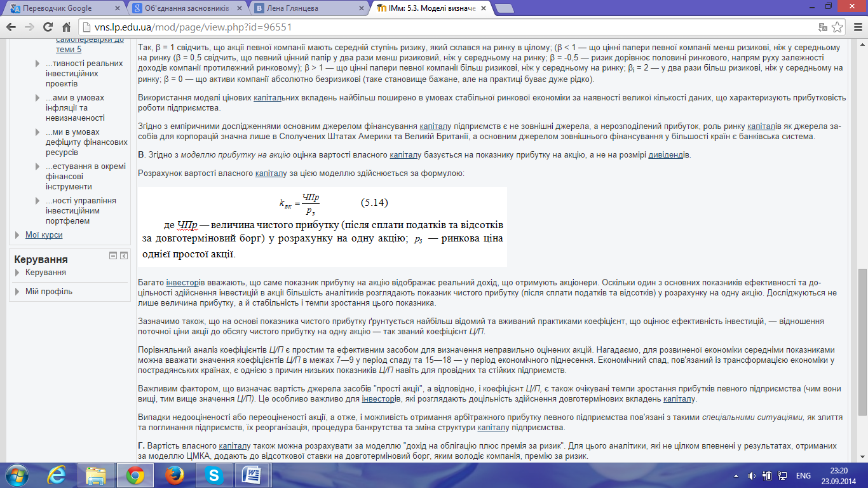Image resolution: width=868 pixels, height=488 pixels.
Task: Expand the '...тивності реальних інвестиційних проектів' item
Action: [39, 64]
